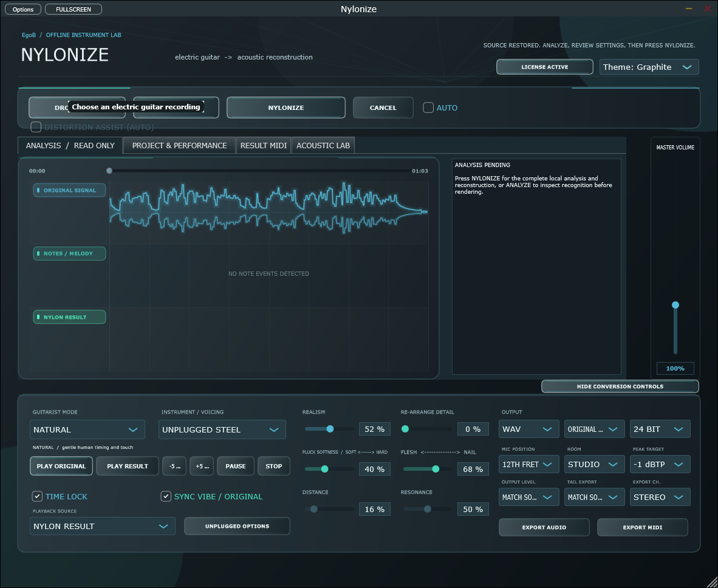Close the Nylonize window

(x=708, y=9)
